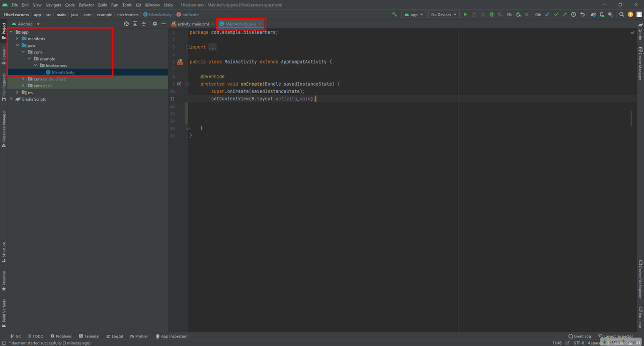Click the orange updates available icon

630,15
